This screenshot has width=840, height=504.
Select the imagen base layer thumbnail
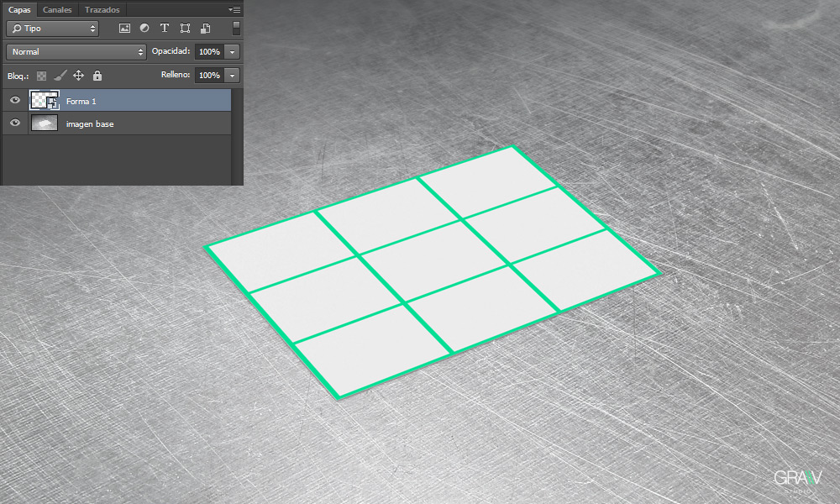(x=44, y=123)
